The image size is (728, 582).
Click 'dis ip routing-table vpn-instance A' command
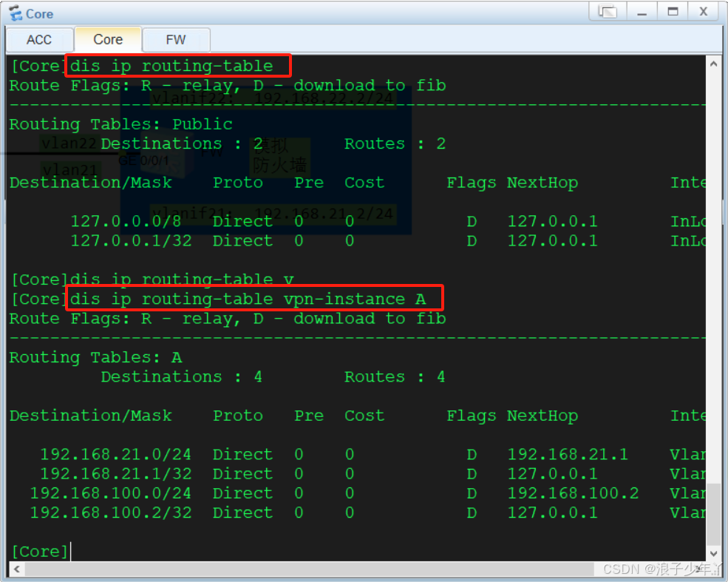pyautogui.click(x=248, y=299)
